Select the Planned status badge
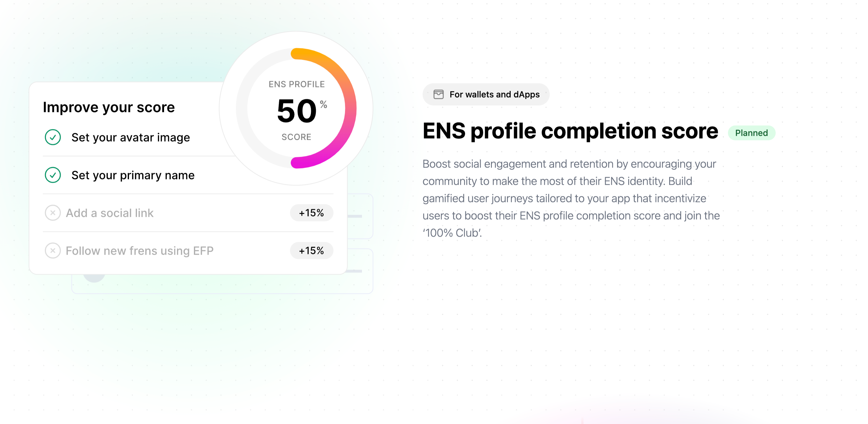868x424 pixels. [751, 133]
